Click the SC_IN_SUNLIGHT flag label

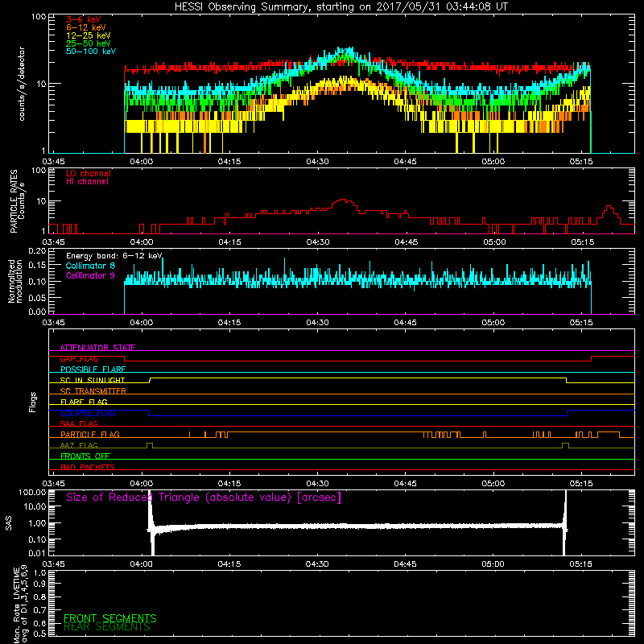pyautogui.click(x=93, y=380)
